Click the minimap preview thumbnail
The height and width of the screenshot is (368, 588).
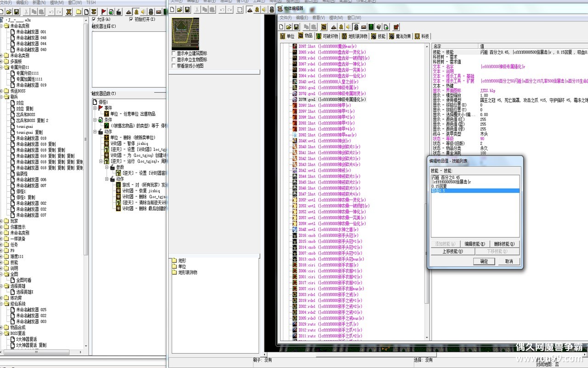185,34
